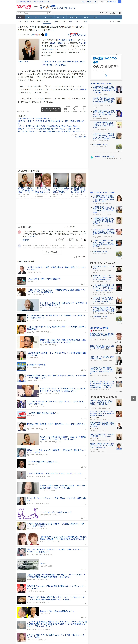
Task: Share article on Facebook icon
Action: pos(46,35)
